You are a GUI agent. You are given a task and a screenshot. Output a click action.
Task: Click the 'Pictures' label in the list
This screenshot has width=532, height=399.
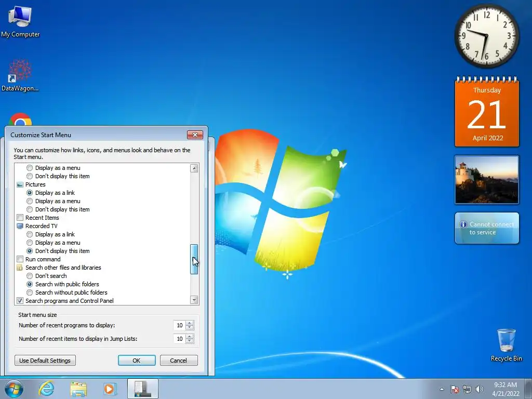(35, 184)
